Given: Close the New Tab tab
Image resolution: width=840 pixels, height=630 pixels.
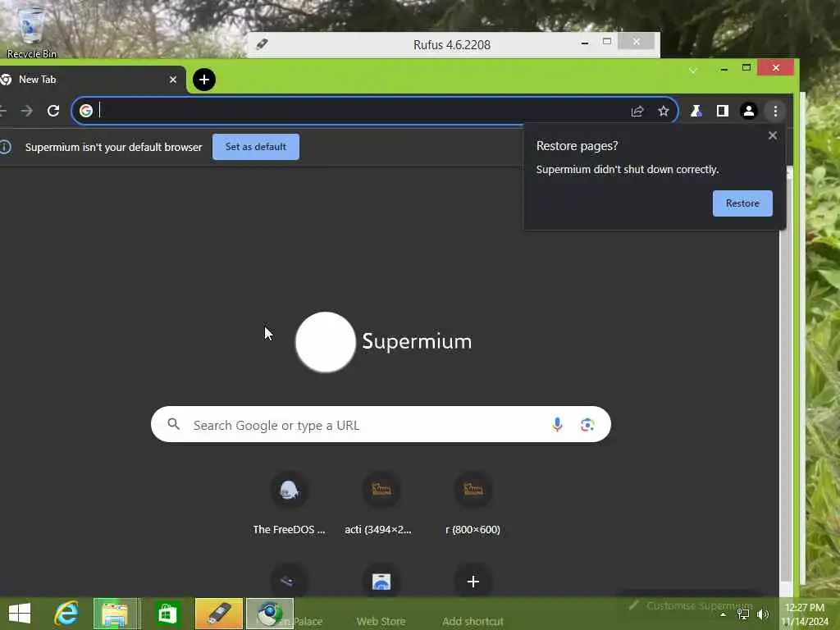Looking at the screenshot, I should pyautogui.click(x=173, y=80).
